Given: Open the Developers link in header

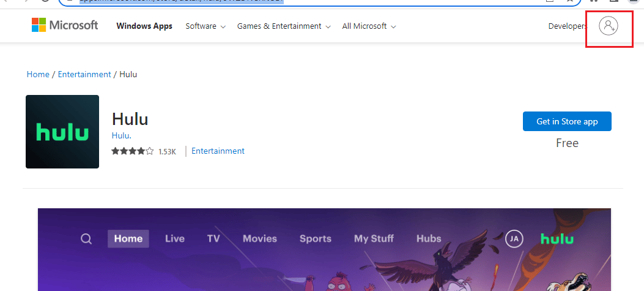Looking at the screenshot, I should [567, 26].
